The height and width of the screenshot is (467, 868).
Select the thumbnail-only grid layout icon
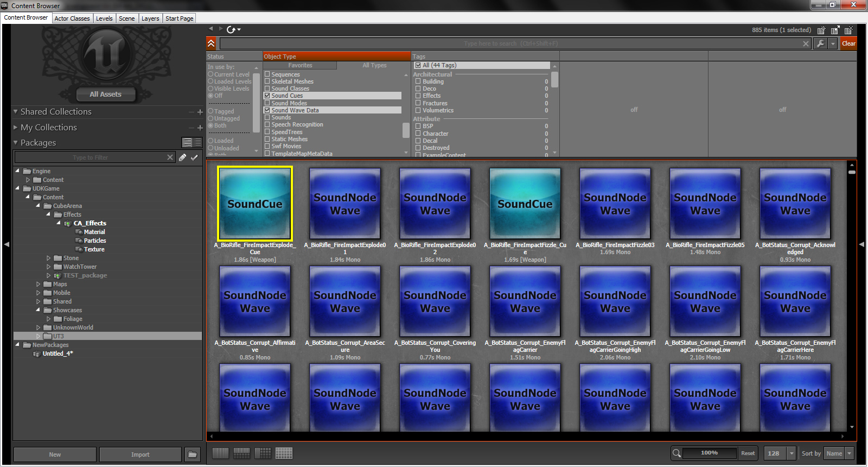pyautogui.click(x=284, y=453)
